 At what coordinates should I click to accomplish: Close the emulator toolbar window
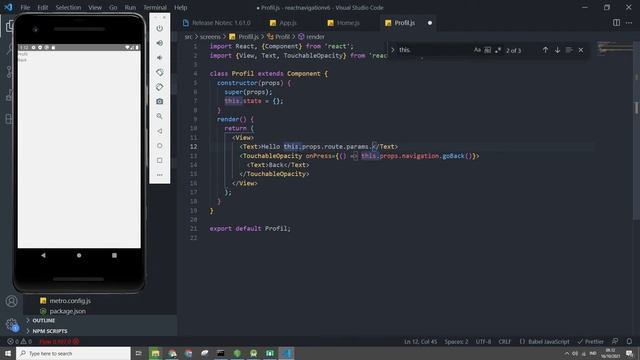pos(164,17)
